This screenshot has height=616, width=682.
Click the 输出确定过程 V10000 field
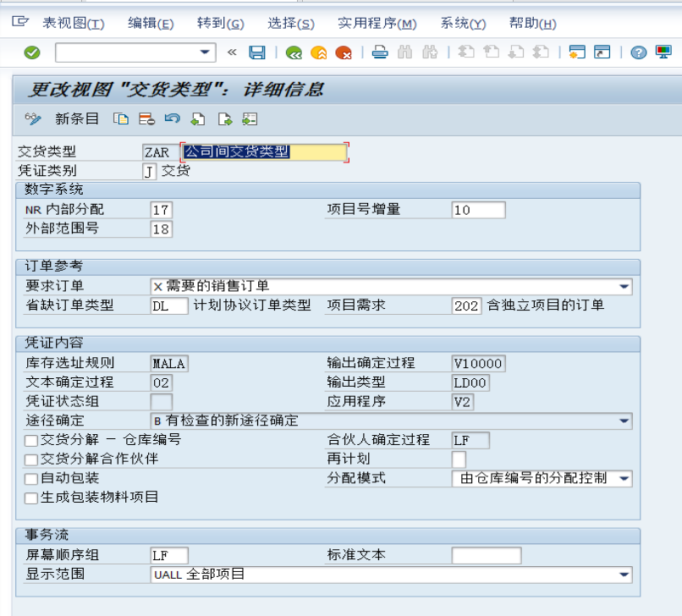(478, 363)
